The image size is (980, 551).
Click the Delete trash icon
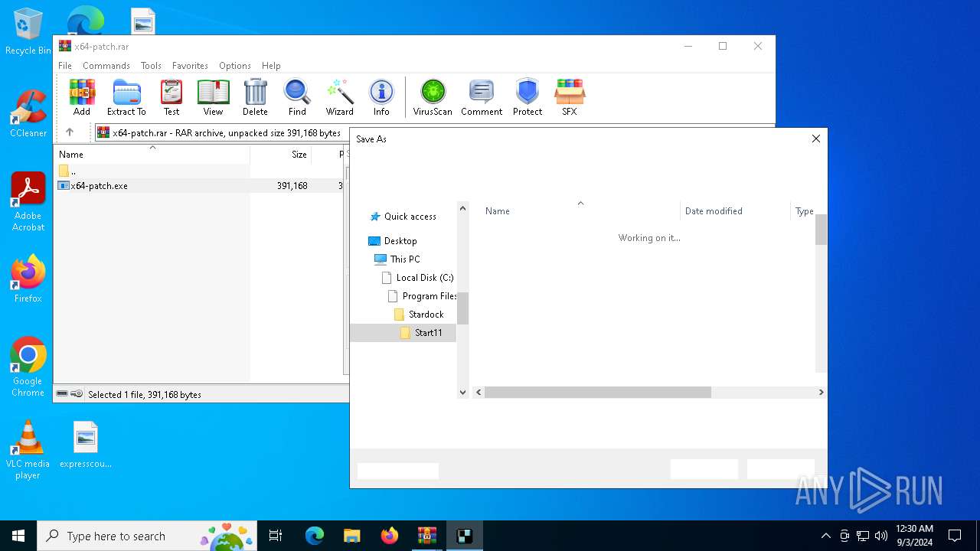click(255, 97)
